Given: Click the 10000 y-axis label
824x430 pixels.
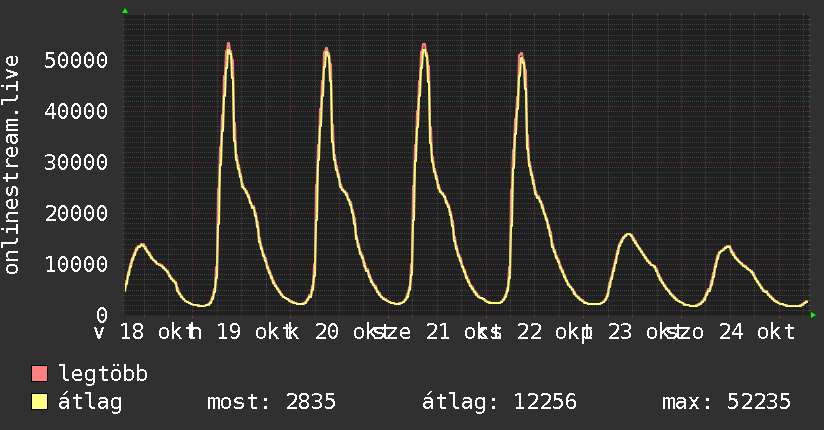Looking at the screenshot, I should click(76, 264).
